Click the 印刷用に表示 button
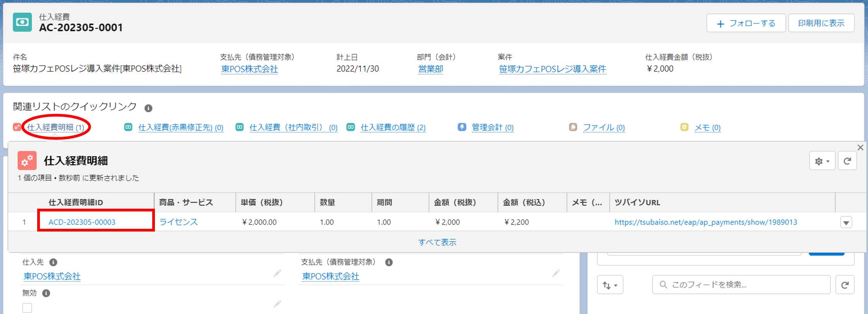The image size is (868, 314). click(821, 23)
